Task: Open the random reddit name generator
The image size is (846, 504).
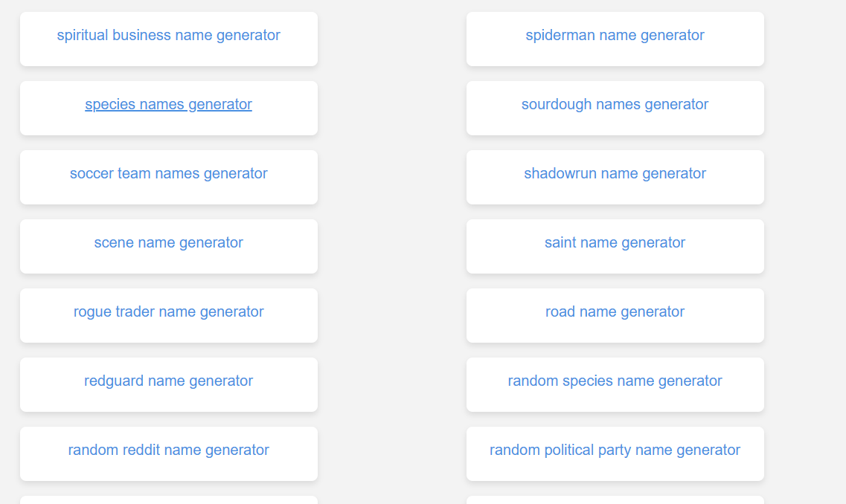Action: pos(168,450)
